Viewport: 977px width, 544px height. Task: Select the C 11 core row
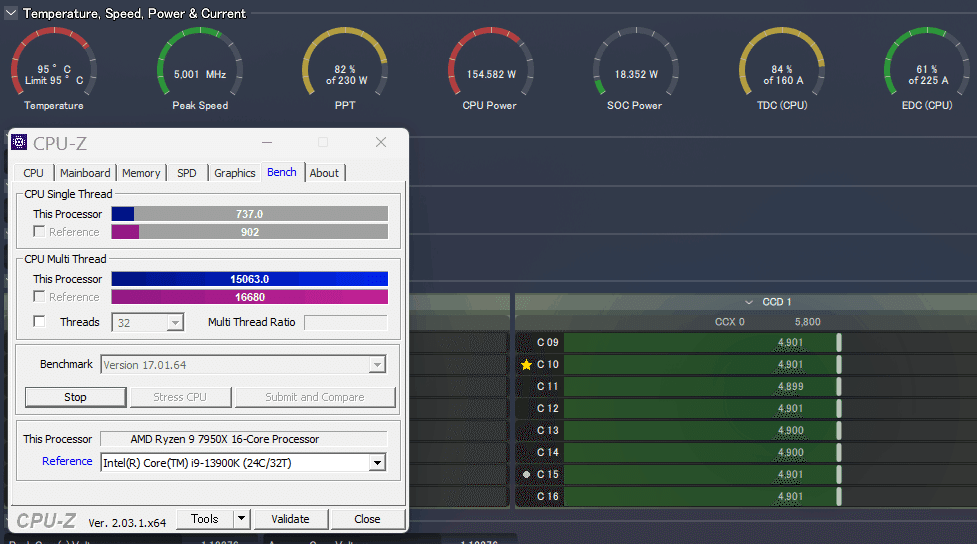coord(745,386)
